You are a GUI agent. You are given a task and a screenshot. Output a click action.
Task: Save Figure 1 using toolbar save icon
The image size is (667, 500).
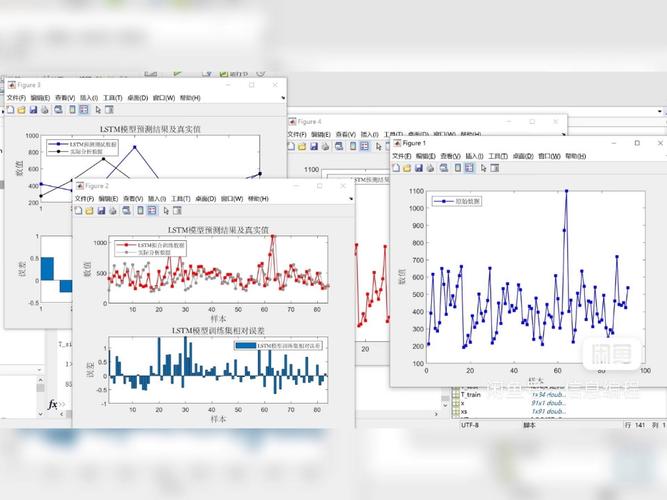[x=417, y=170]
